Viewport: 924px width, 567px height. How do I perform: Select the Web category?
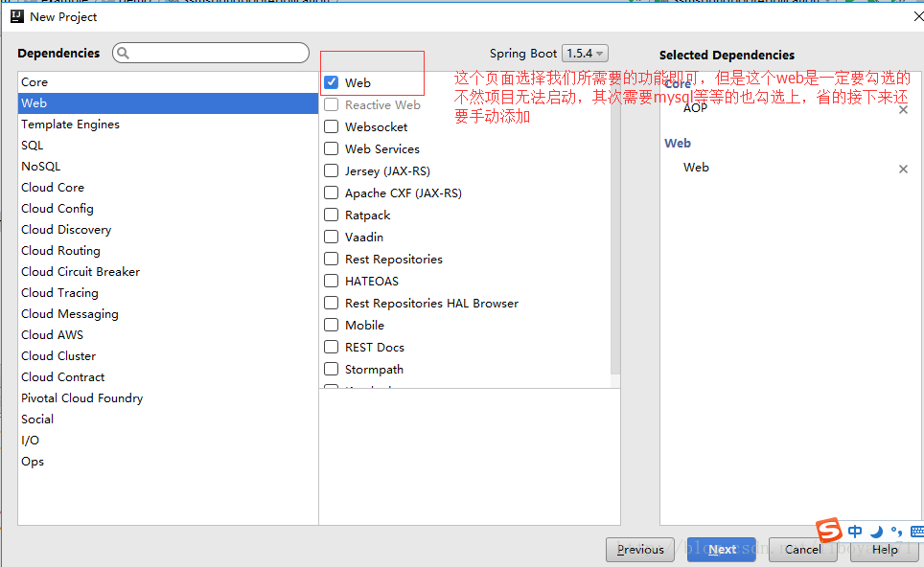click(168, 103)
